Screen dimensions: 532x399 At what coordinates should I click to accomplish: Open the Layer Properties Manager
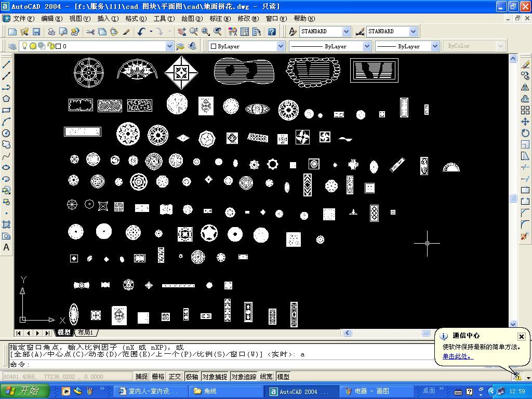[12, 46]
